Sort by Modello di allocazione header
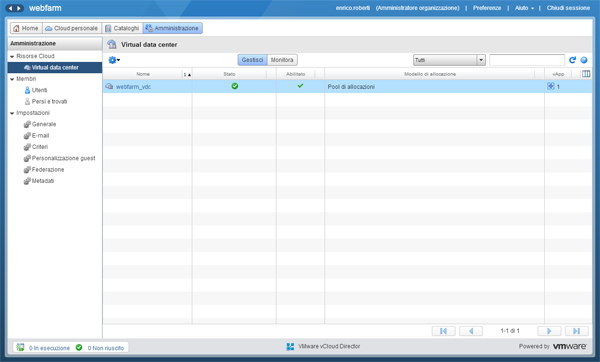The height and width of the screenshot is (362, 600). [x=430, y=74]
